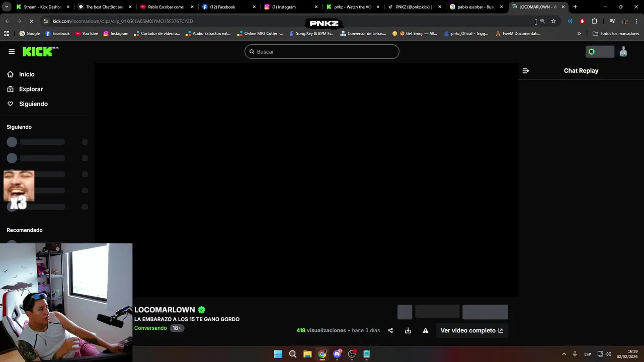Open the Notepad taskbar app
The image size is (644, 362).
(367, 354)
